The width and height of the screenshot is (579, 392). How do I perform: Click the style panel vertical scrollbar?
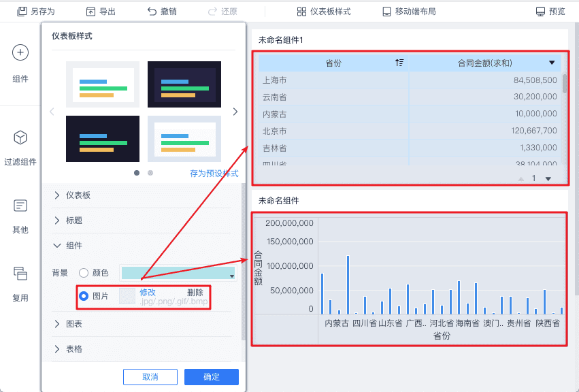tap(243, 261)
